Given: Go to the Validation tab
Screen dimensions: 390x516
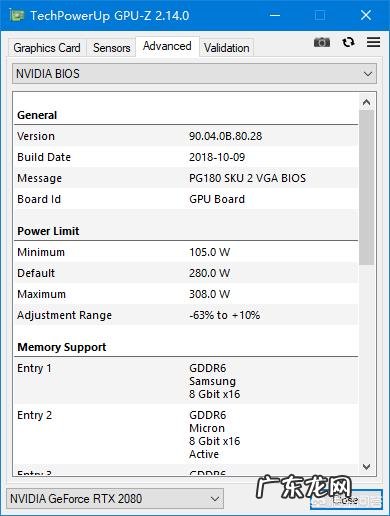Looking at the screenshot, I should tap(227, 48).
